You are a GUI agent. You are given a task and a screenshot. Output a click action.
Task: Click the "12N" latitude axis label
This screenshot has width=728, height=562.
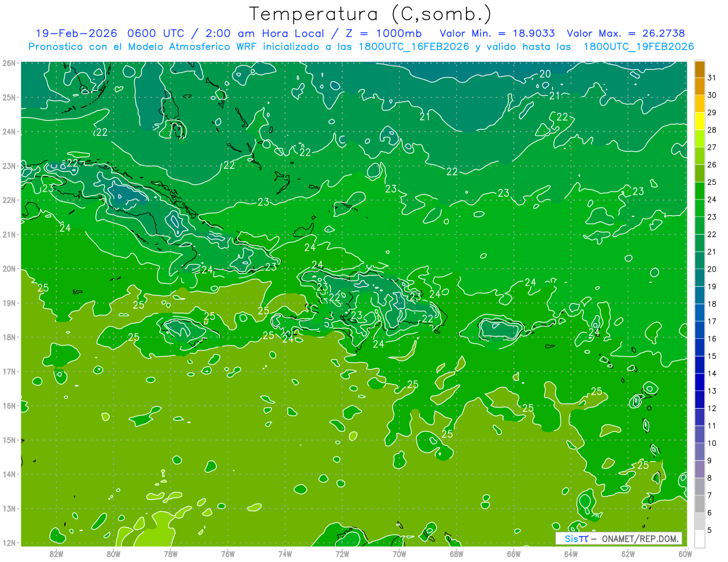click(x=9, y=543)
